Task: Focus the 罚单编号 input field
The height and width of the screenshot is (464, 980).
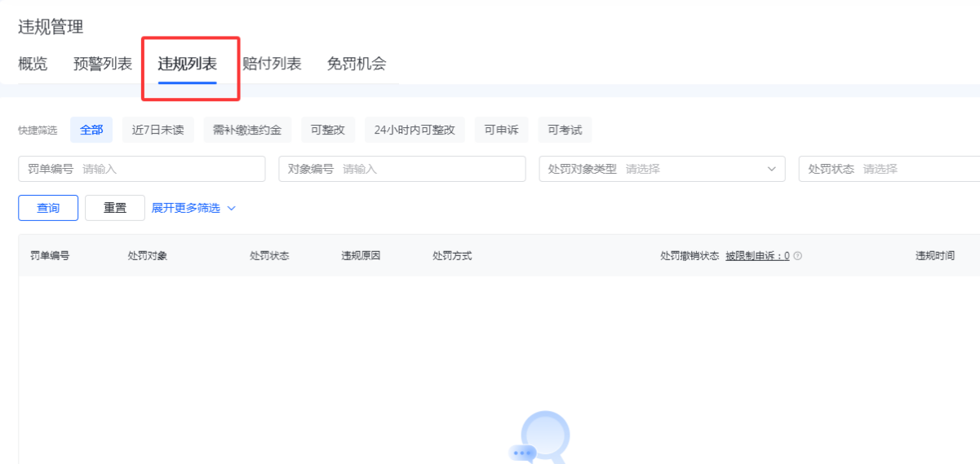Action: 171,169
